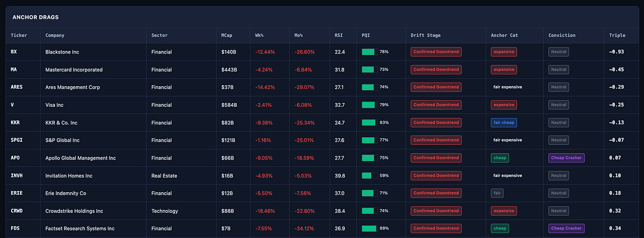644x238 pixels.
Task: Click the INVH PQI bar at 59%
Action: 369,175
